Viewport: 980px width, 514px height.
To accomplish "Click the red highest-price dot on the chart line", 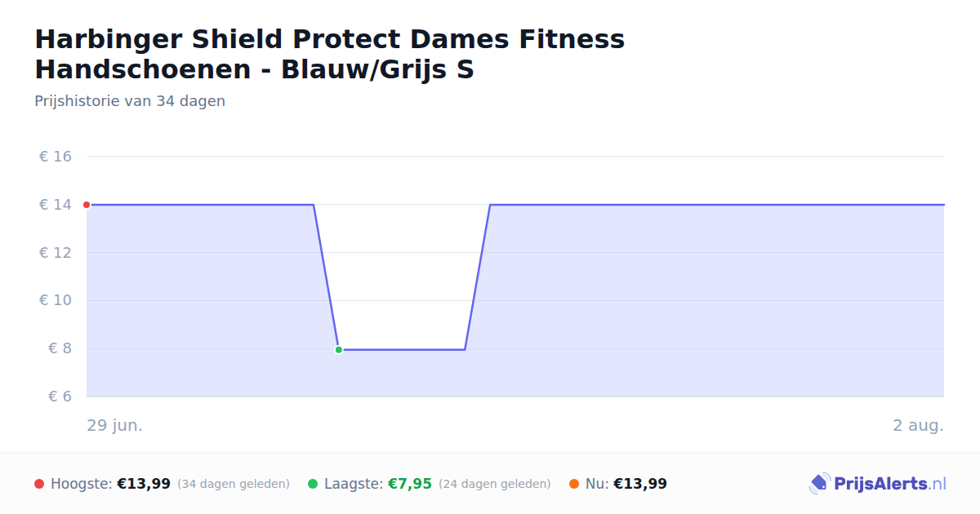I will 87,205.
